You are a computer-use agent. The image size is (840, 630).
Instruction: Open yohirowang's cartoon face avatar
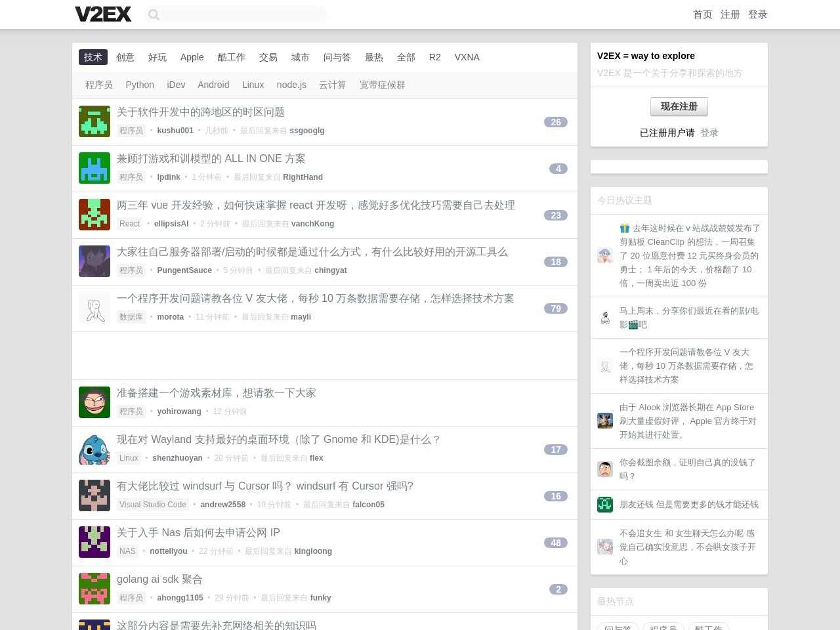pyautogui.click(x=94, y=402)
